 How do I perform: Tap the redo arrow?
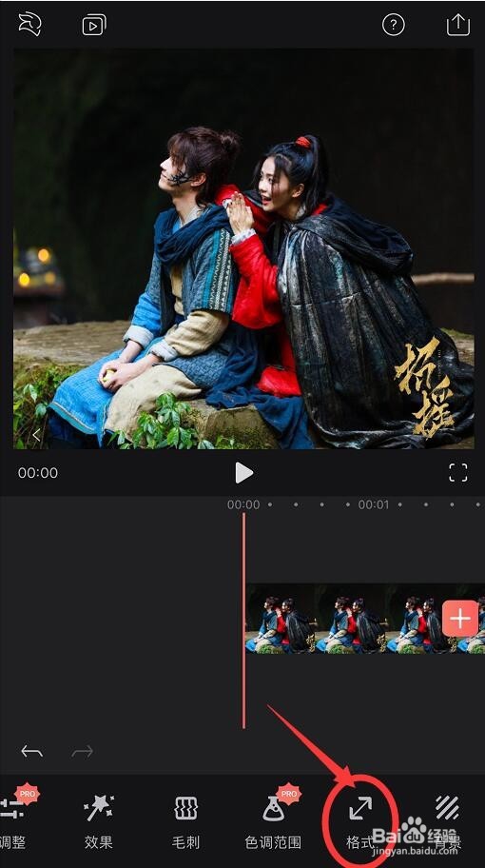point(83,751)
